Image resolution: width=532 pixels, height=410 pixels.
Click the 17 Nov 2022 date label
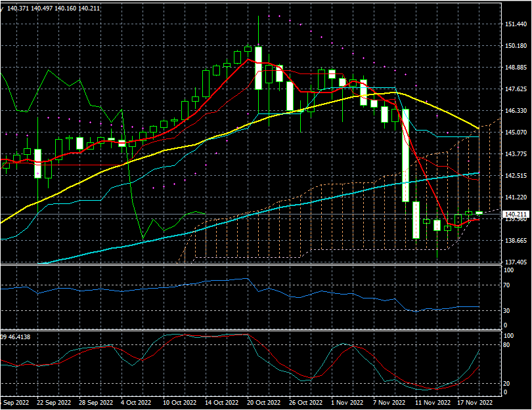click(475, 403)
